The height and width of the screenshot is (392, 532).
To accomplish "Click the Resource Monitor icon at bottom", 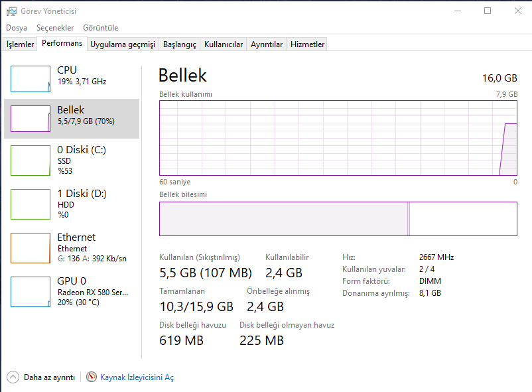I will coord(92,377).
